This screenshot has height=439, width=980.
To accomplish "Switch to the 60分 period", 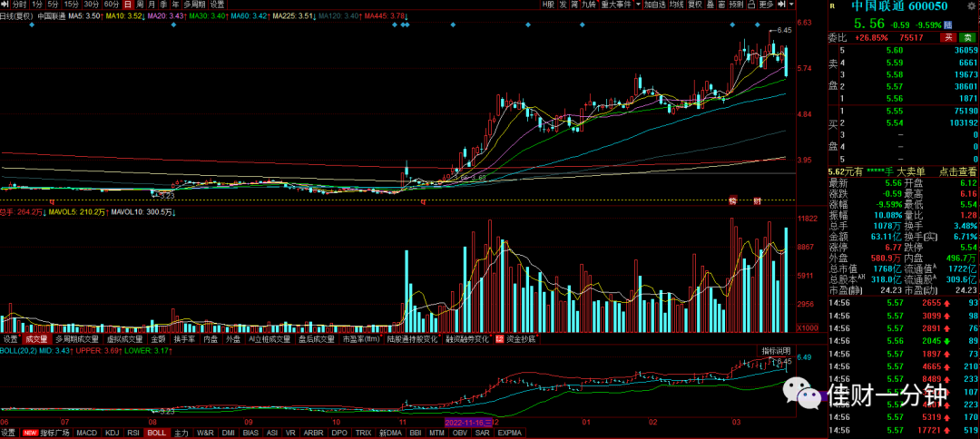I will (112, 5).
